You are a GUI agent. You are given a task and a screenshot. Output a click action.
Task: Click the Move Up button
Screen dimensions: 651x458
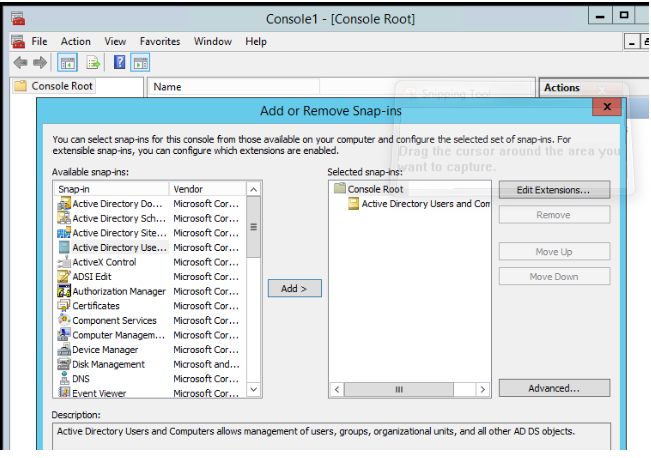554,252
